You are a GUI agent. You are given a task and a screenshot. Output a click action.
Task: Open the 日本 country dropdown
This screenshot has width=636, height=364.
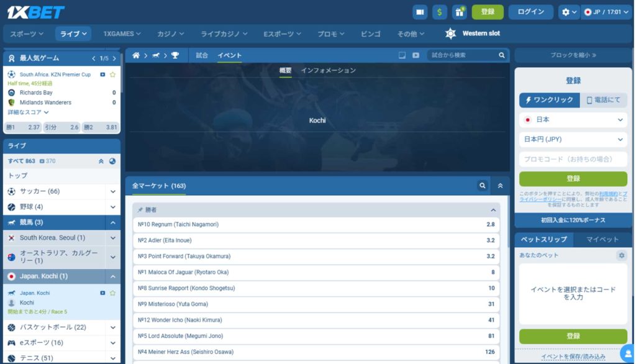(573, 120)
